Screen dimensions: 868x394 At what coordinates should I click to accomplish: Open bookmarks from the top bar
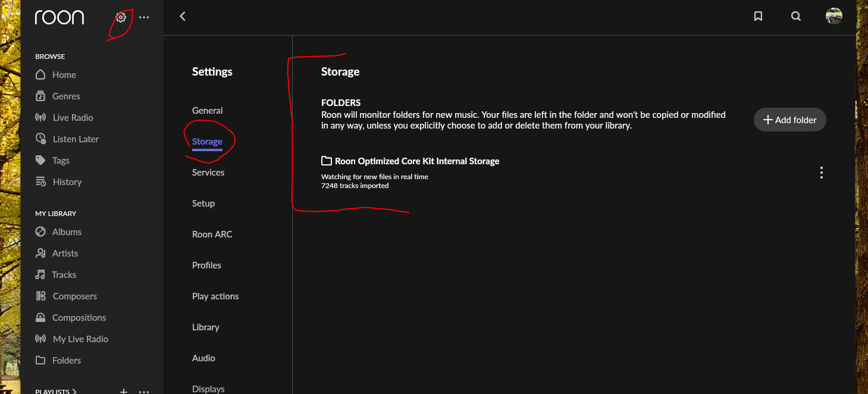click(x=758, y=17)
